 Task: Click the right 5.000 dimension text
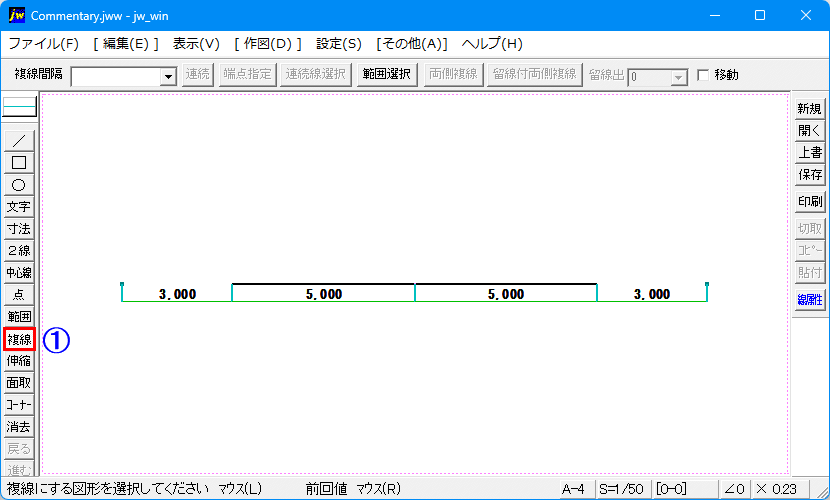coord(506,294)
